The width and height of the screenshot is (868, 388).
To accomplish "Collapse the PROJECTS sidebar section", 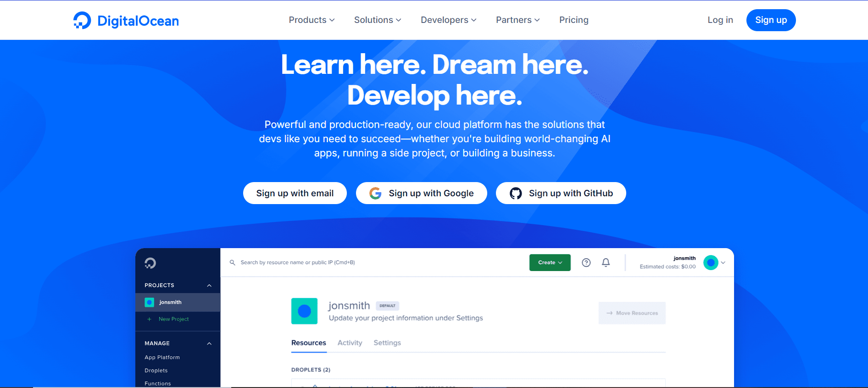I will click(209, 285).
